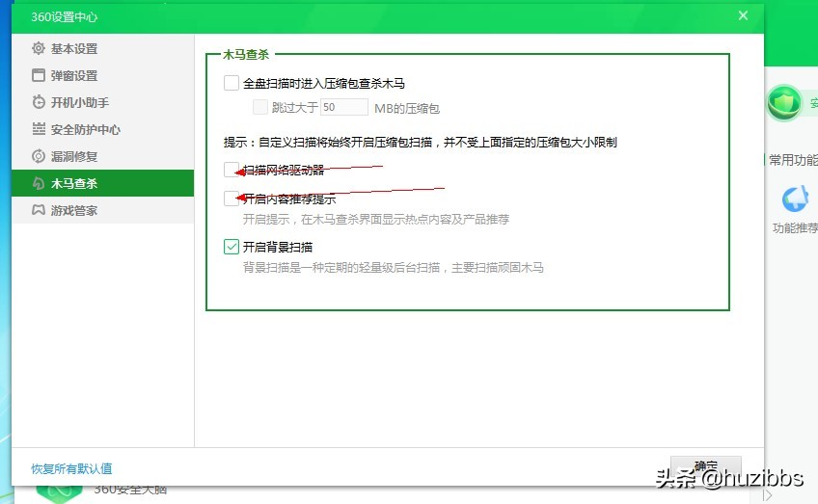Click the 弹窗设置 window icon
Image resolution: width=818 pixels, height=504 pixels.
[x=39, y=75]
